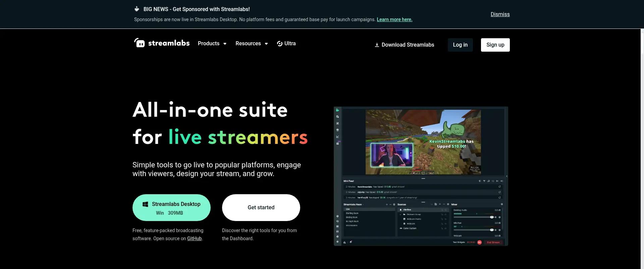Click the Log in button

460,45
